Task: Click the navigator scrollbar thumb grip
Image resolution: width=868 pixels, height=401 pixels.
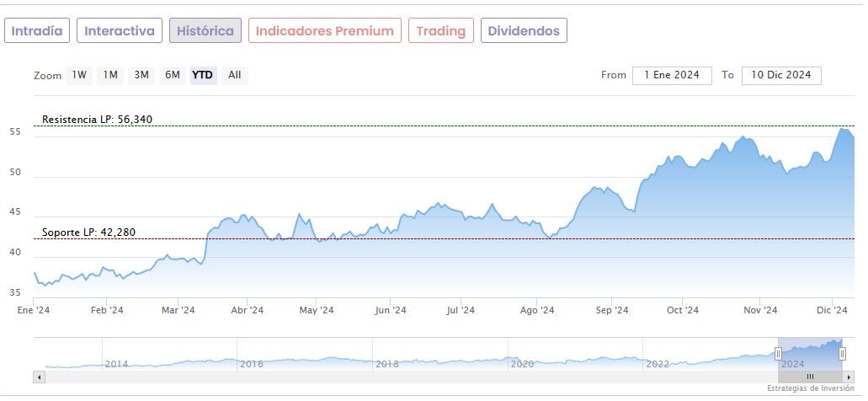Action: (x=810, y=377)
